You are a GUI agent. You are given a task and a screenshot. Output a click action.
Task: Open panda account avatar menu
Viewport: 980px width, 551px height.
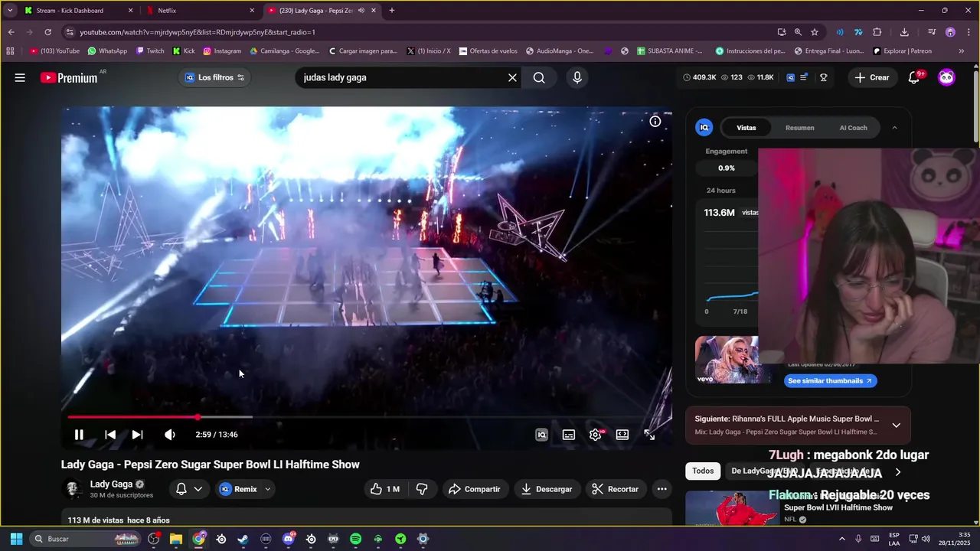click(x=947, y=77)
